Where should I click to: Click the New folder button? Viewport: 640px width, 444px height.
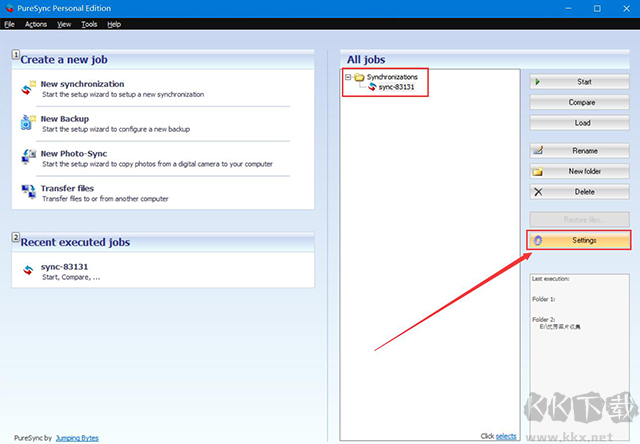pyautogui.click(x=579, y=171)
